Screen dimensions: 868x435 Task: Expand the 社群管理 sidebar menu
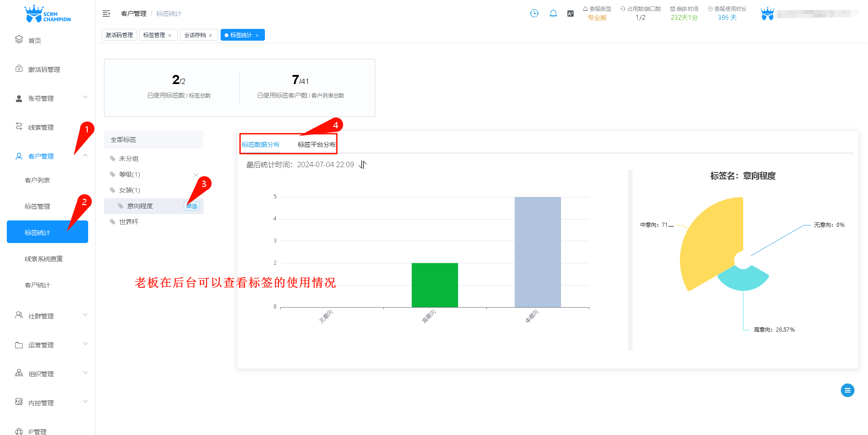(x=50, y=316)
